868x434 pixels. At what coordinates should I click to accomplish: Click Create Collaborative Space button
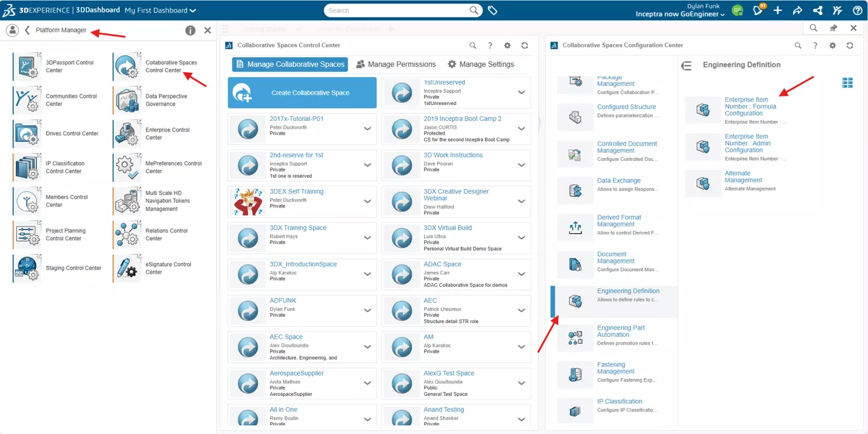click(x=302, y=93)
